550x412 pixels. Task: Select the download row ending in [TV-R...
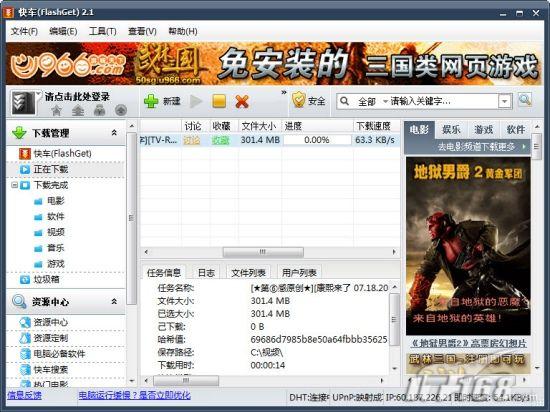point(270,140)
